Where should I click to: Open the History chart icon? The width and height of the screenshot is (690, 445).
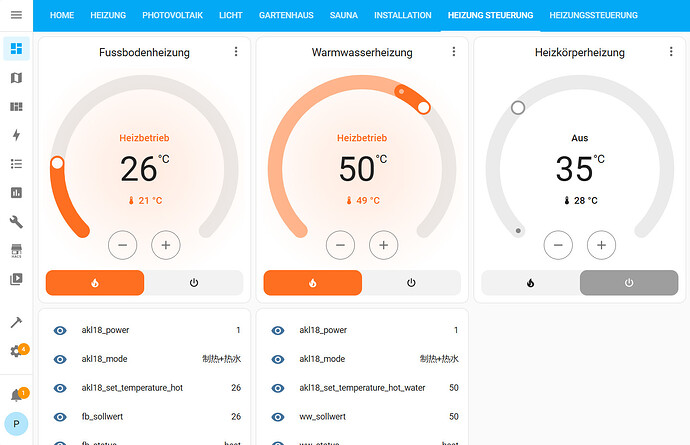[16, 193]
